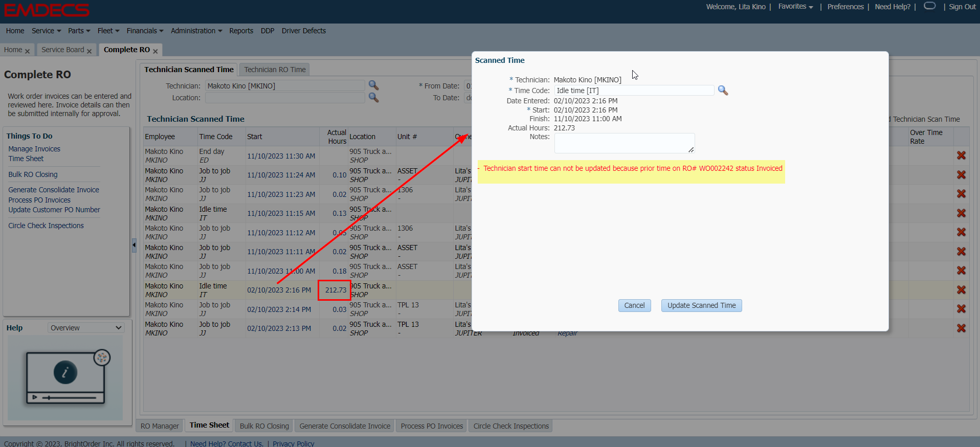Viewport: 980px width, 447px height.
Task: Select the Service Board page tab
Action: point(63,50)
